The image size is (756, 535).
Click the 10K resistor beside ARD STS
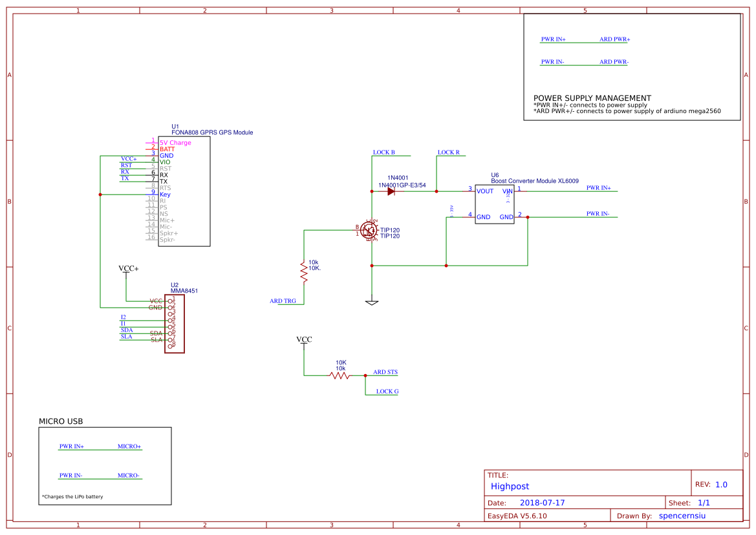340,375
